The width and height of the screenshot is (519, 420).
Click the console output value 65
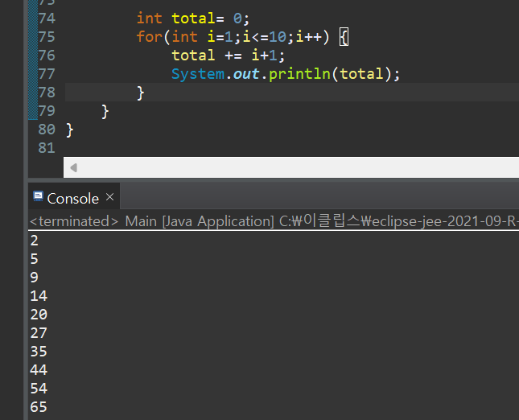(x=39, y=407)
